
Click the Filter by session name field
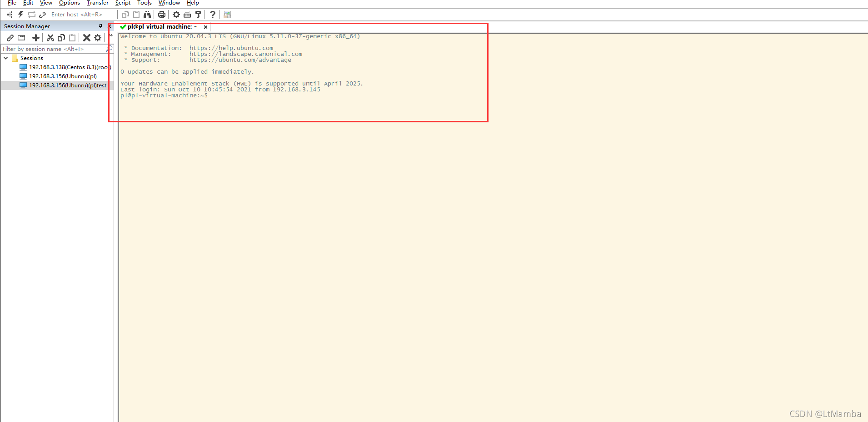54,49
